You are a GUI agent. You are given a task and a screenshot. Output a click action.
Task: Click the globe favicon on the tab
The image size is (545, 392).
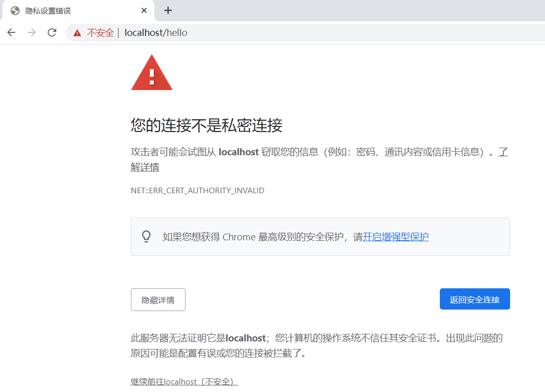(x=13, y=10)
